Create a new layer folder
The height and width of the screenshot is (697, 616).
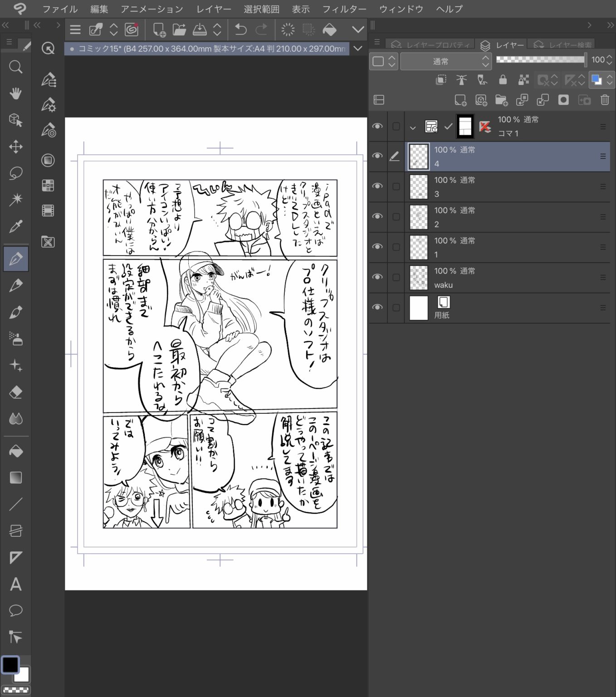(x=501, y=100)
